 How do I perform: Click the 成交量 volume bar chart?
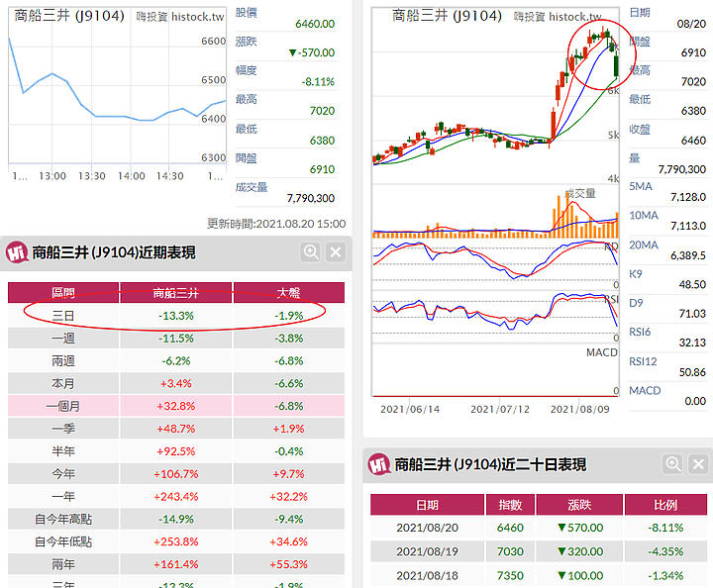(x=496, y=214)
